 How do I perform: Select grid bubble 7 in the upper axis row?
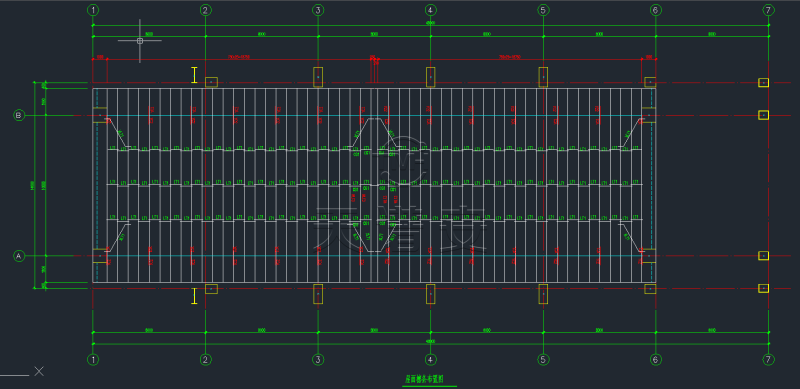click(x=768, y=10)
